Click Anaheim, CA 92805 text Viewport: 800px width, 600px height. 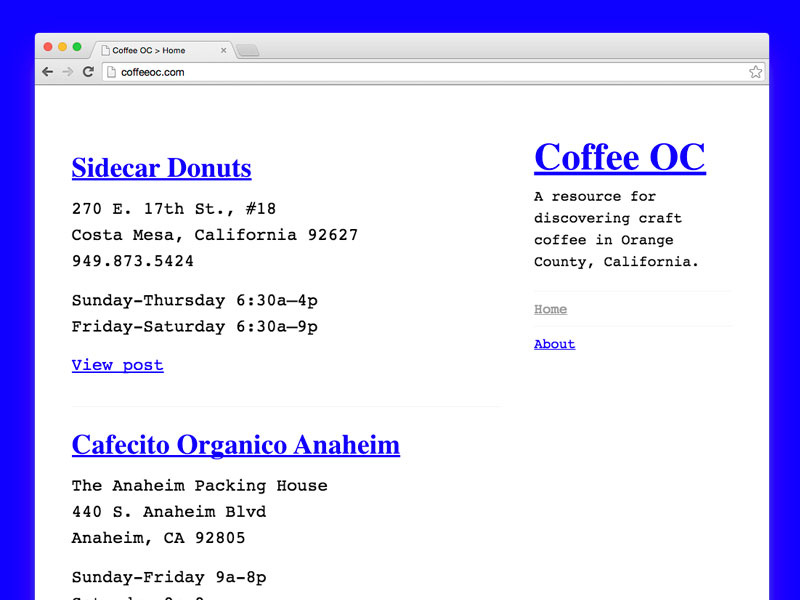coord(159,538)
